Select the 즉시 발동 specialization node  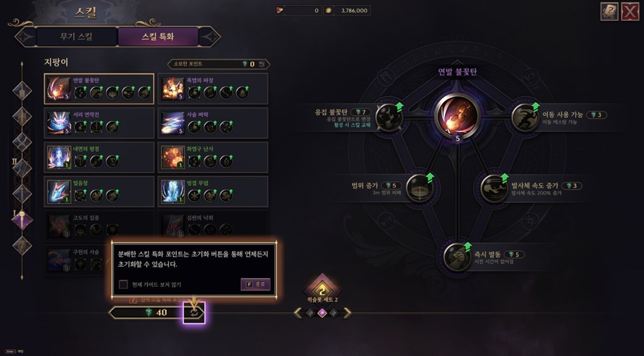[457, 257]
